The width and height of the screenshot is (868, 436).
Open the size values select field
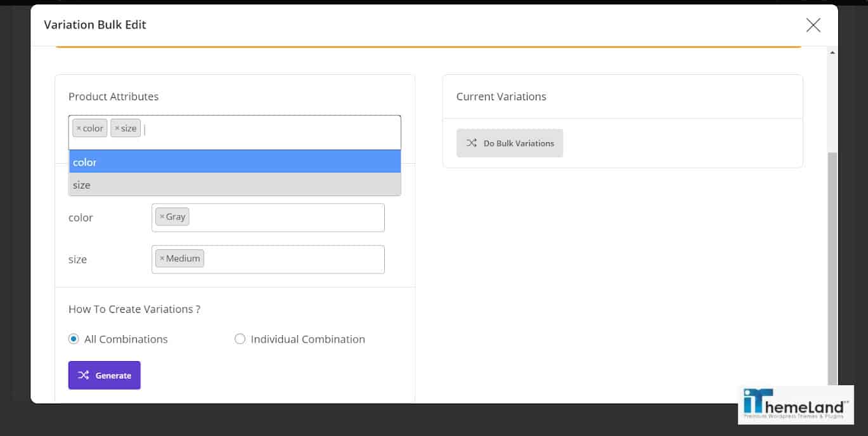pos(292,259)
